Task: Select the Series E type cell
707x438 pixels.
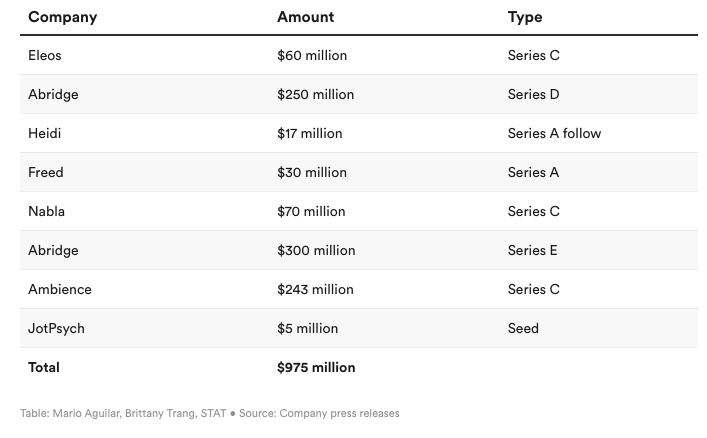Action: coord(533,250)
